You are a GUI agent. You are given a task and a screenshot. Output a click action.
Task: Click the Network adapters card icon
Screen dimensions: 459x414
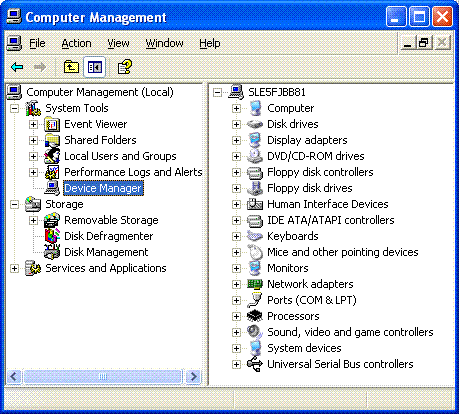[x=255, y=284]
